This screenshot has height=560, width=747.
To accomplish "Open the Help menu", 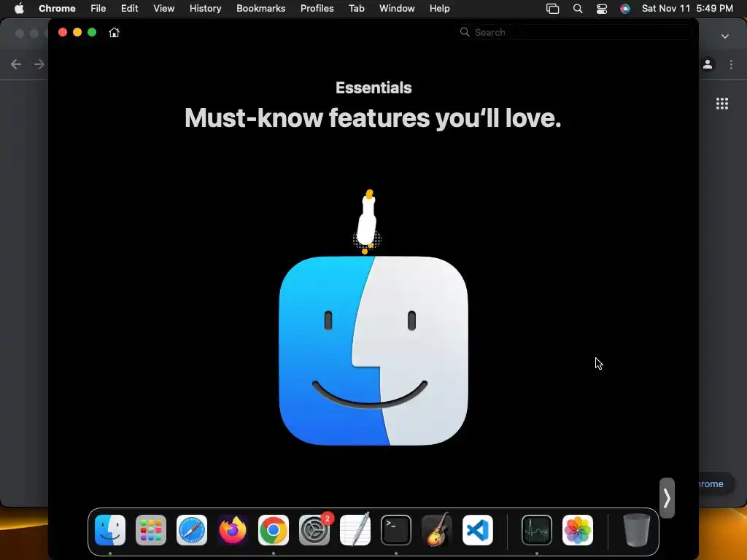I will point(439,9).
